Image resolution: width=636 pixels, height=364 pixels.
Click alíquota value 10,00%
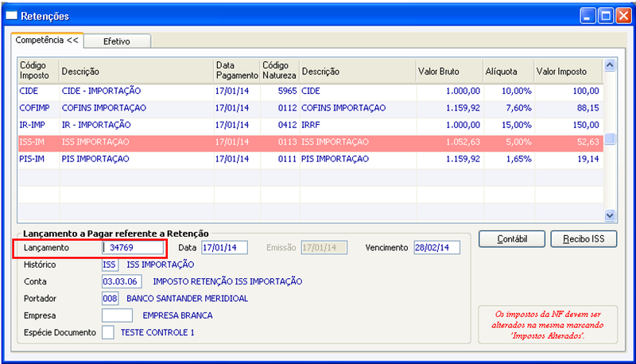pos(516,91)
